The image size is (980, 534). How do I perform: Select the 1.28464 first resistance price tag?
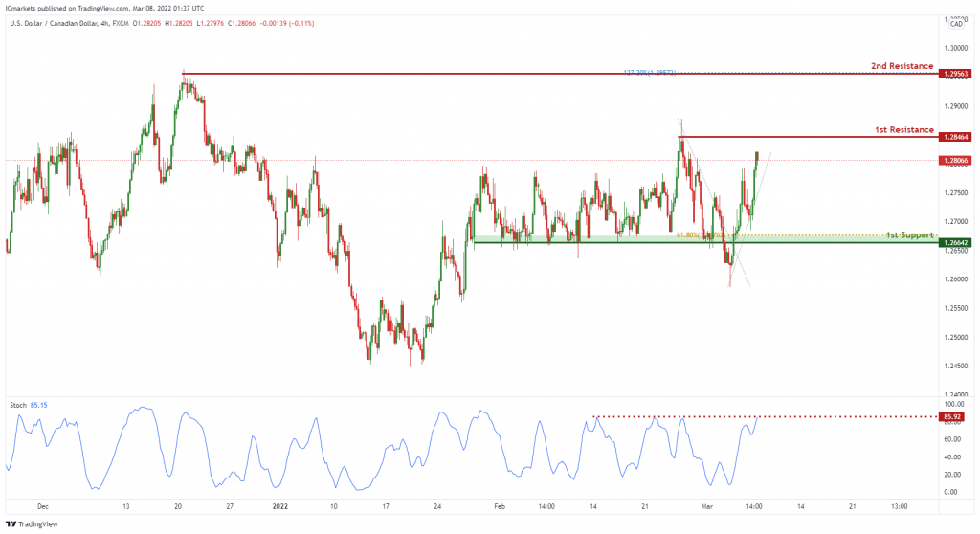[x=956, y=137]
